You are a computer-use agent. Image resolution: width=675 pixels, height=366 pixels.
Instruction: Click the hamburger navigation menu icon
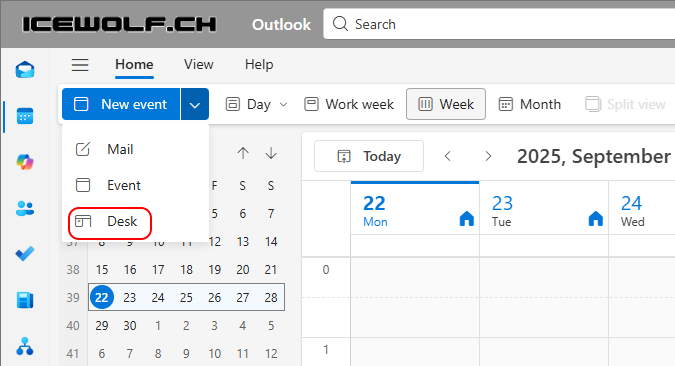tap(80, 65)
